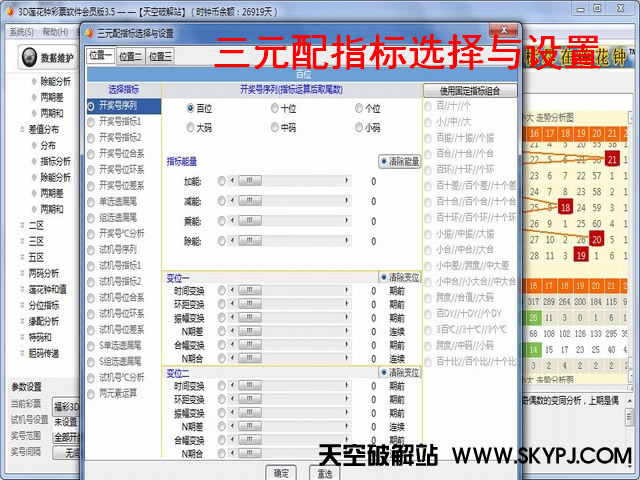The height and width of the screenshot is (480, 640).
Task: Click 清除变位 in the 变位一 section
Action: click(384, 277)
